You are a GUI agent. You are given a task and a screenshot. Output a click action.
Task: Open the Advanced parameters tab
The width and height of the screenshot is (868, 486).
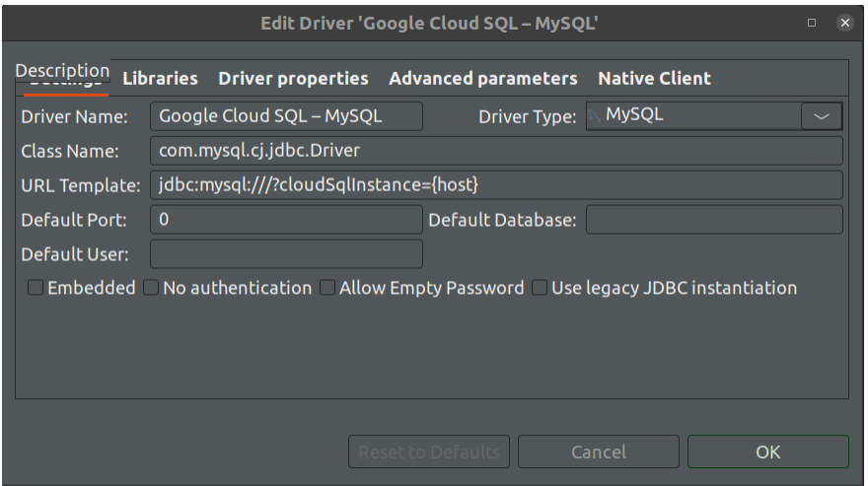pyautogui.click(x=482, y=79)
